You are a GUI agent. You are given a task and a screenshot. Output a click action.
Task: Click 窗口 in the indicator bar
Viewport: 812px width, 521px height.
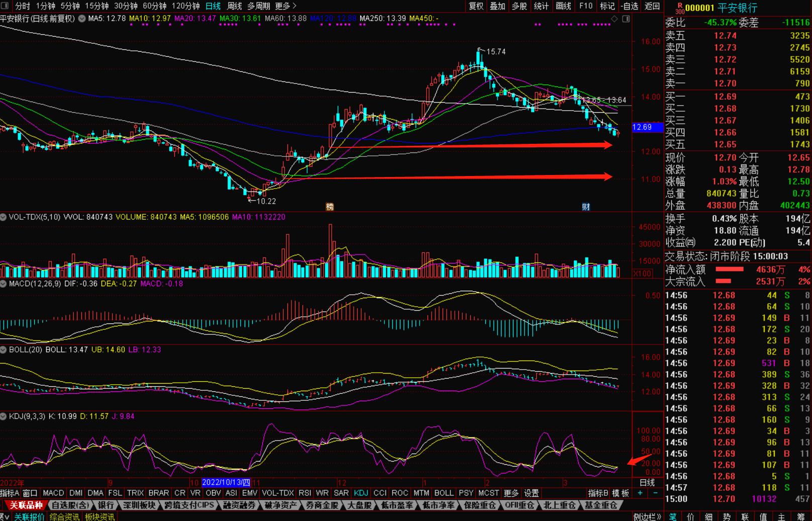coord(30,493)
